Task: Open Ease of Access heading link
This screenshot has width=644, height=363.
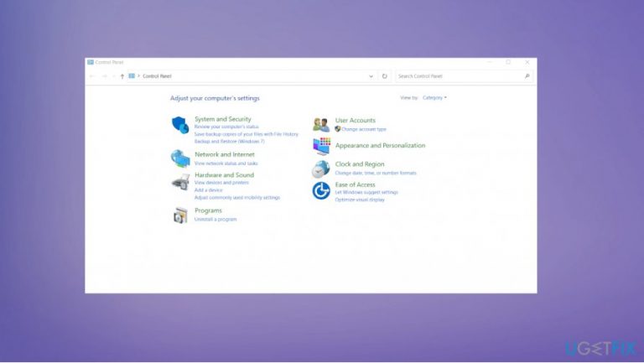Action: coord(355,184)
